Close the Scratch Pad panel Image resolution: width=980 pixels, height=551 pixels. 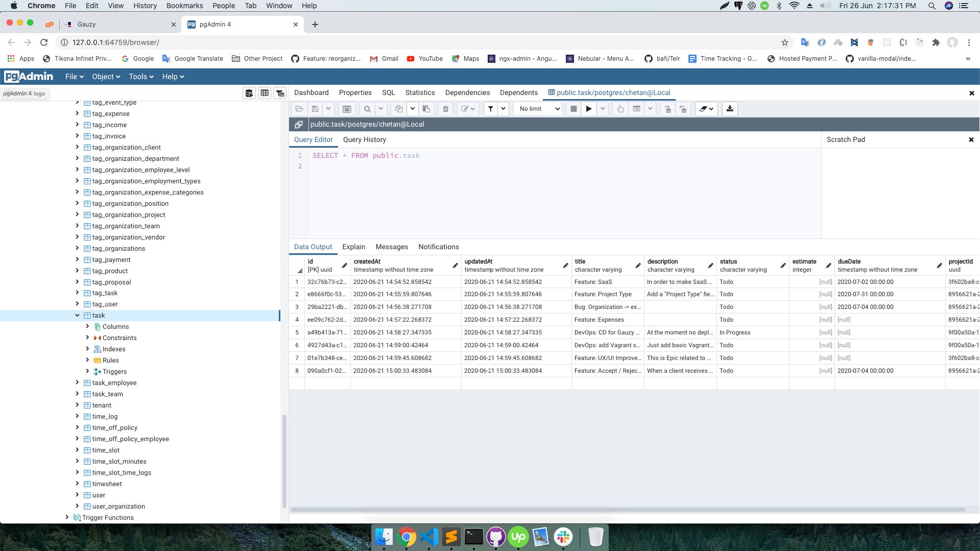coord(971,139)
